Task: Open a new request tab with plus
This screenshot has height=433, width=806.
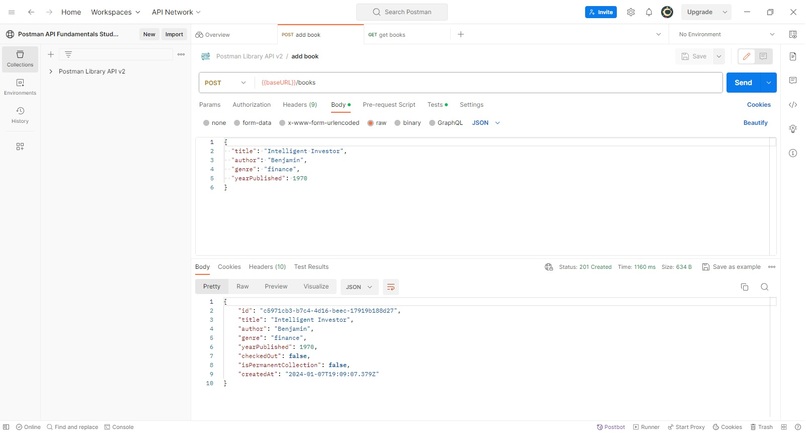Action: pyautogui.click(x=461, y=34)
